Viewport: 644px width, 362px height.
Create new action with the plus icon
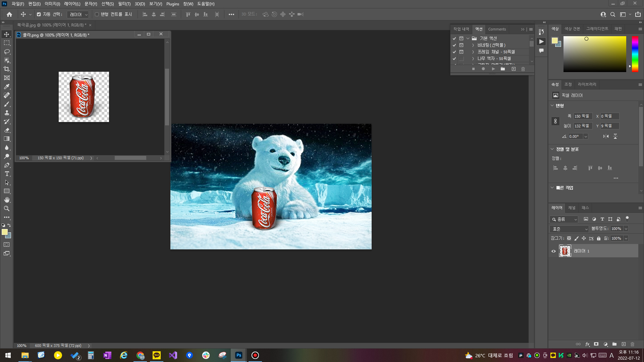click(514, 69)
